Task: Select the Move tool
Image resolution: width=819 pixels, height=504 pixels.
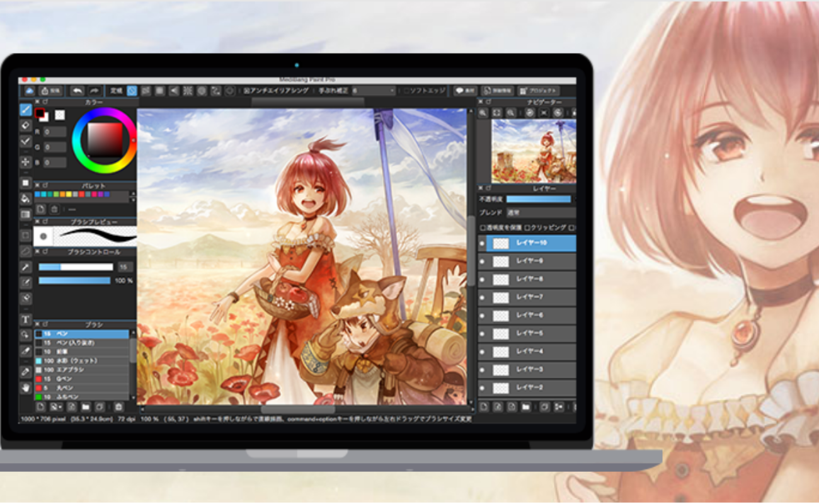Action: [26, 162]
